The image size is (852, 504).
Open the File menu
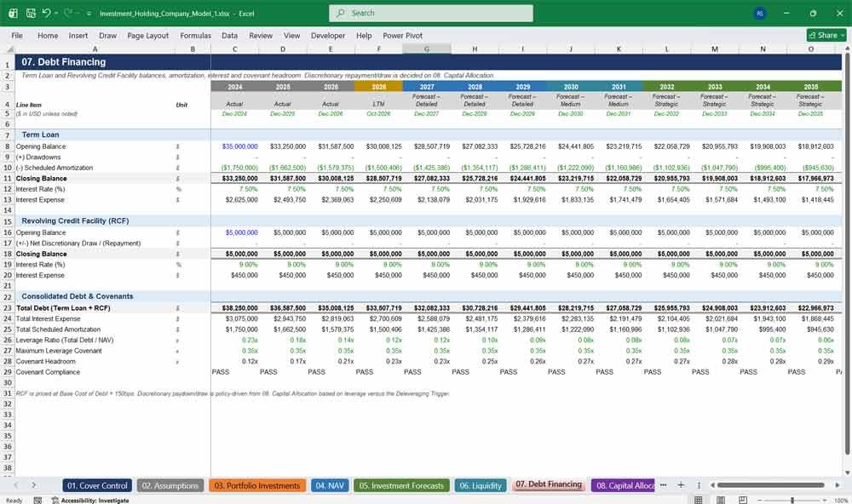click(x=17, y=35)
